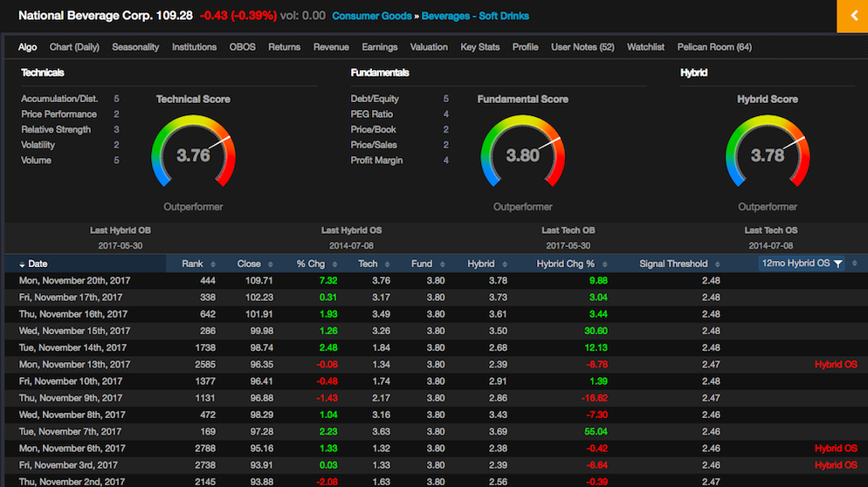Select row Mon, November 20th, 2017
Image resolution: width=868 pixels, height=487 pixels.
pos(437,280)
